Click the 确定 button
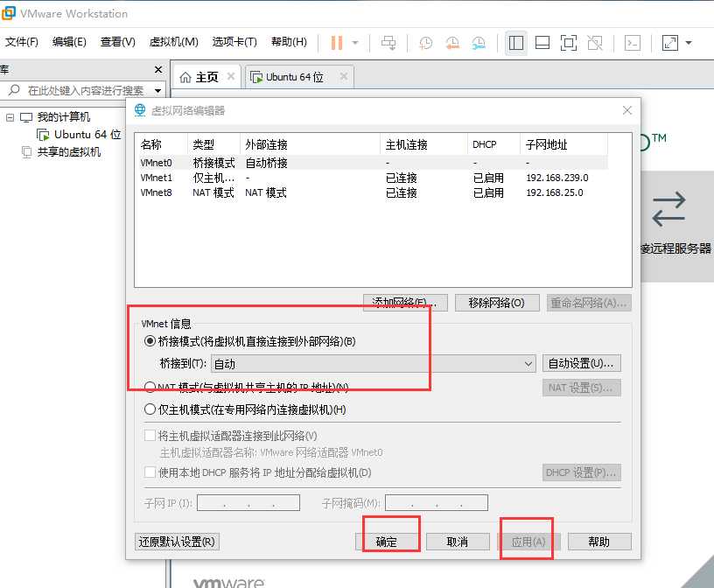The image size is (714, 588). (387, 542)
